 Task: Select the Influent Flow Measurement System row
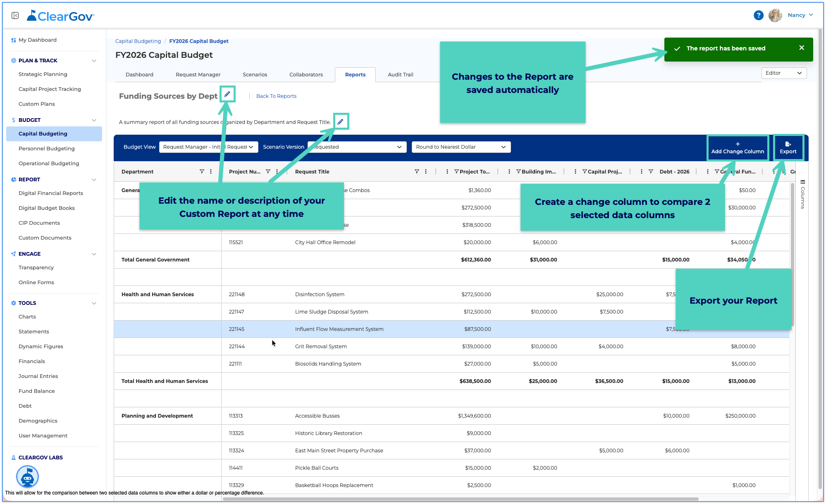pyautogui.click(x=451, y=329)
